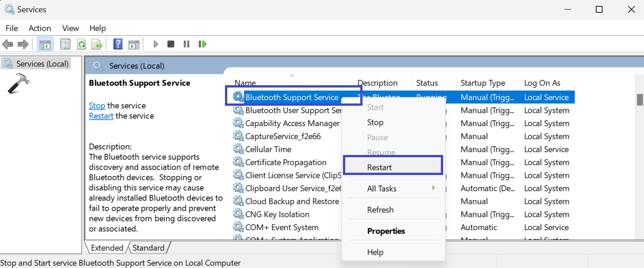Open Properties from the context menu
644x268 pixels.
pos(386,231)
